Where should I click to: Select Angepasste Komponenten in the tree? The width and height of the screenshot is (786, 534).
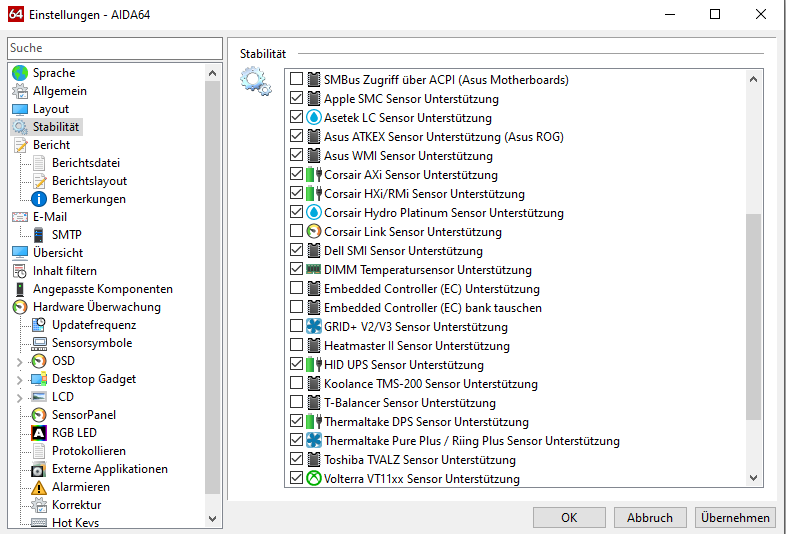click(x=103, y=289)
